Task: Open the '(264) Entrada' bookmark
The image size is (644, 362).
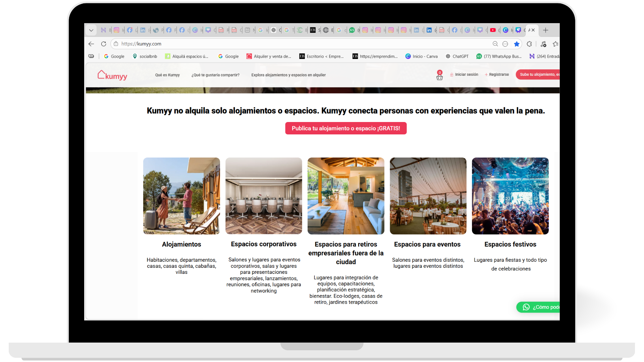Action: click(x=544, y=56)
